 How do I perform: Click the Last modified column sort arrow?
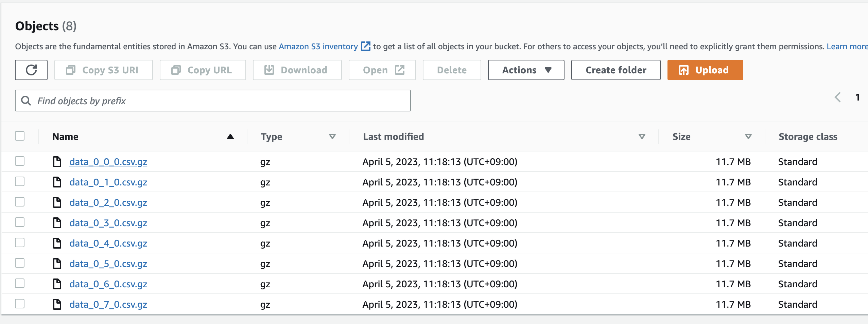point(642,137)
